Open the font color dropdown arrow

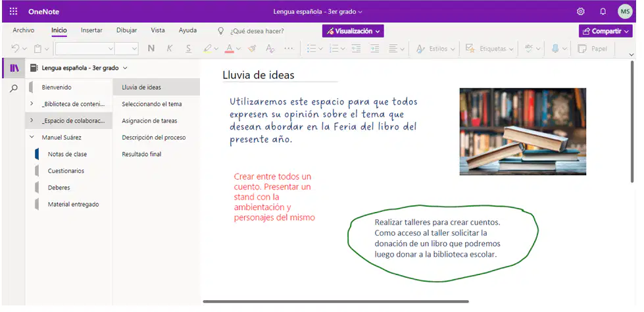click(x=238, y=49)
